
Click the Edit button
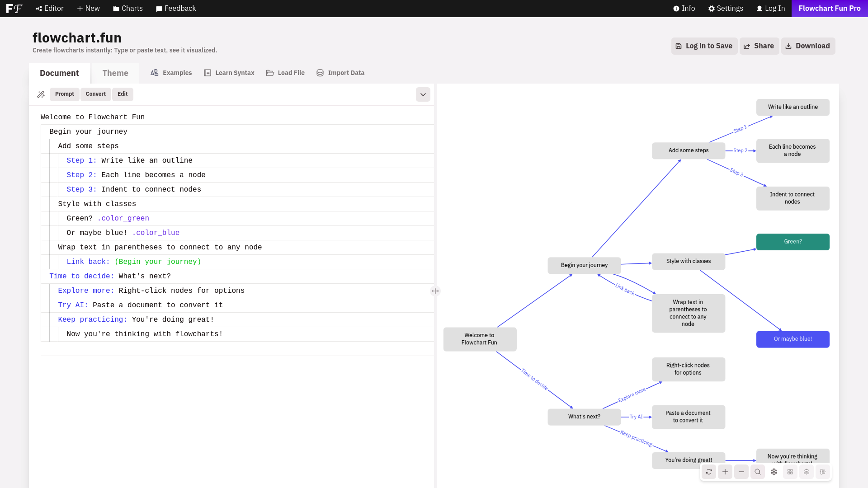(x=123, y=94)
